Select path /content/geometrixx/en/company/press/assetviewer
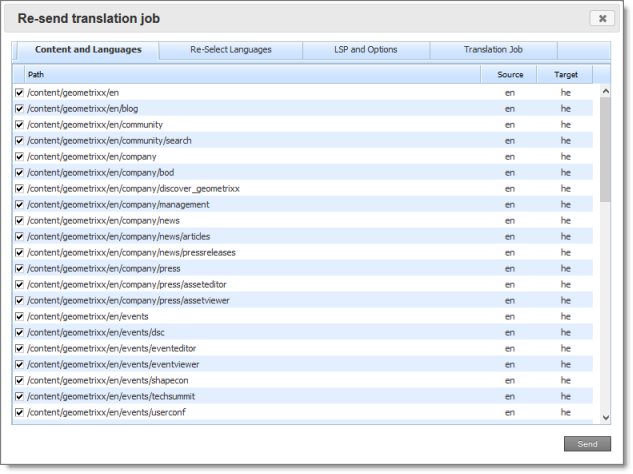The height and width of the screenshot is (474, 633). [x=128, y=300]
